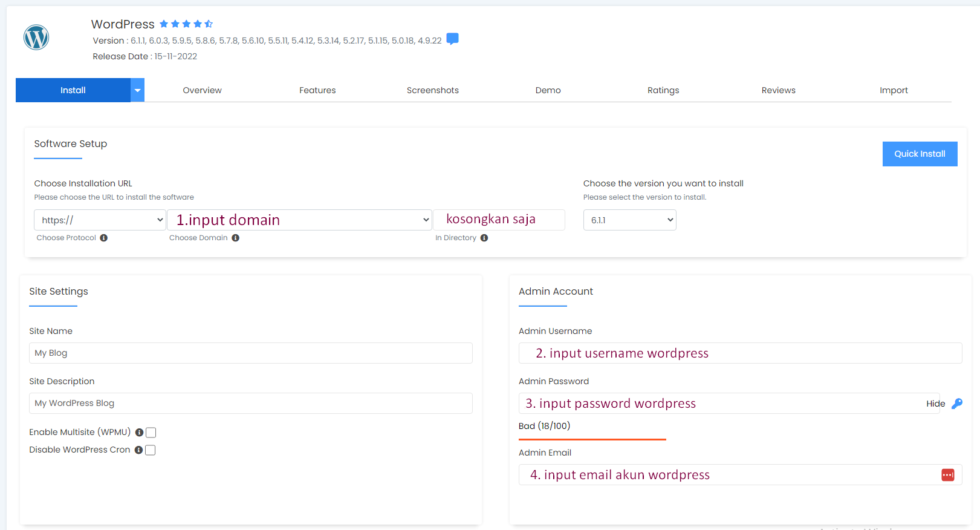Select the 6.1.1 version dropdown
This screenshot has width=980, height=530.
(x=630, y=220)
